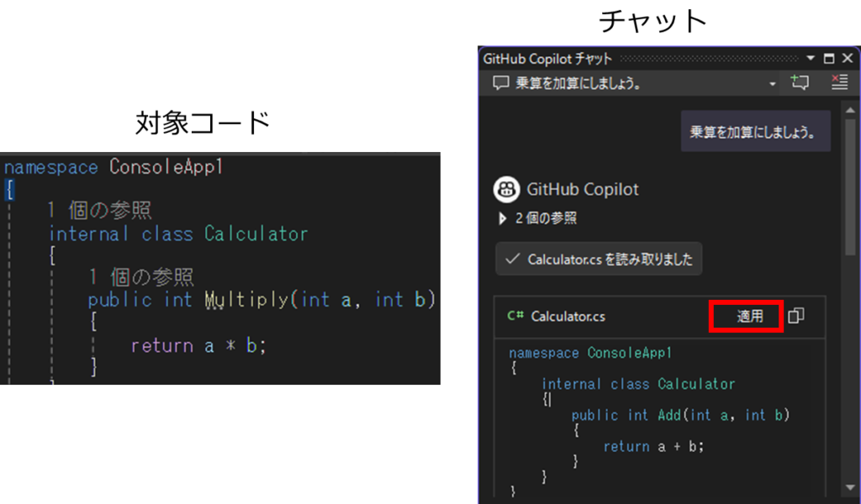This screenshot has height=504, width=861.
Task: Click the GitHub Copilot name label in chat
Action: pos(583,190)
